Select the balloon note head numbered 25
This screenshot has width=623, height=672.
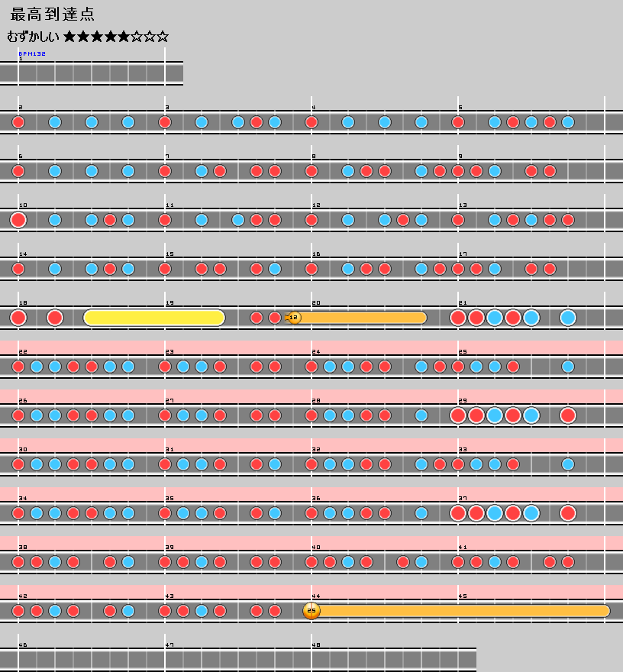(x=311, y=610)
